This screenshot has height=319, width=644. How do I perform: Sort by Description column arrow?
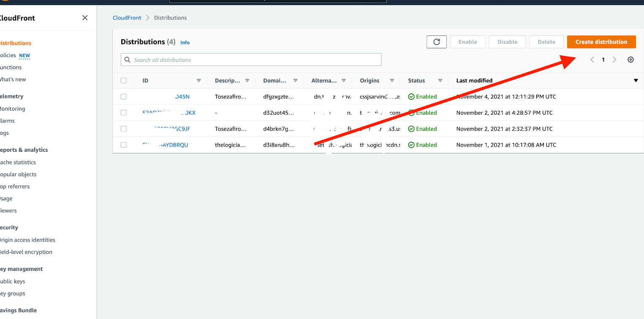pos(247,80)
